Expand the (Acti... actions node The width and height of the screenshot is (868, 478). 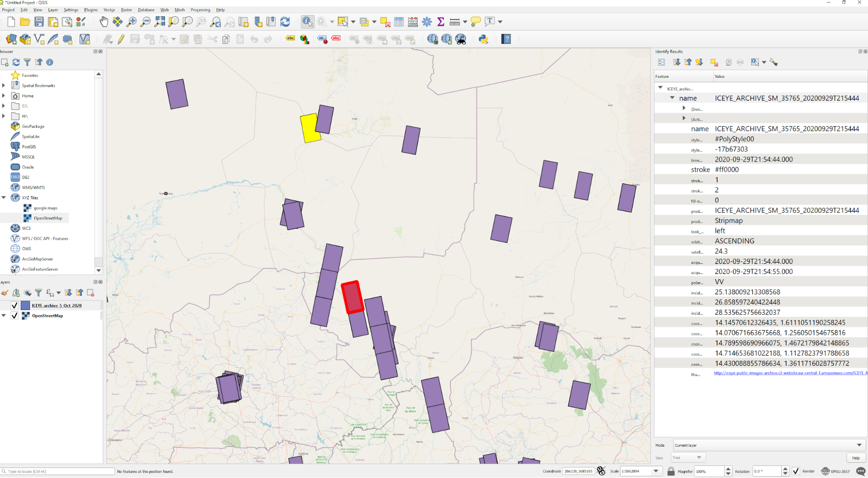coord(684,118)
